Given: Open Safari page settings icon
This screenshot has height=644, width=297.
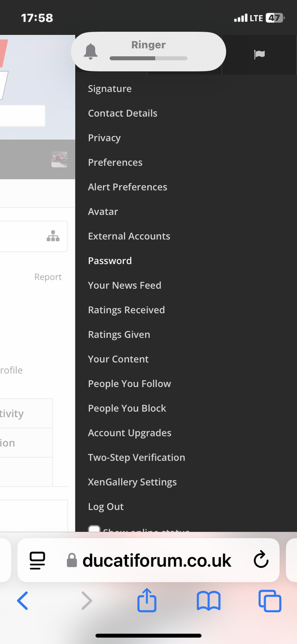Looking at the screenshot, I should [x=37, y=560].
